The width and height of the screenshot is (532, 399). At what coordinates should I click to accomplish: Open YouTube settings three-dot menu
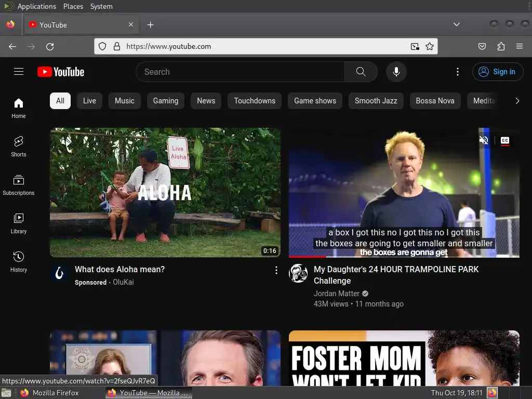(x=457, y=72)
